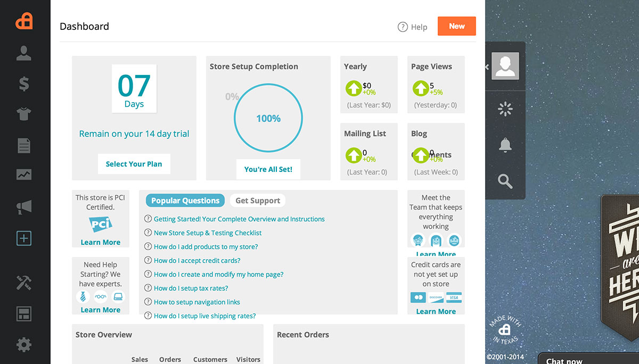Click the Remain on your 14 day trial text
Viewport: 639px width, 364px height.
tap(134, 134)
